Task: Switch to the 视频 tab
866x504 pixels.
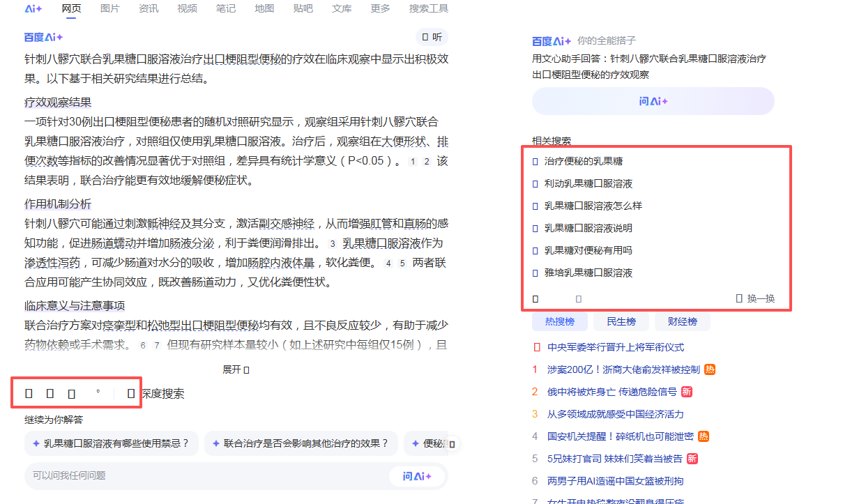Action: pos(187,8)
